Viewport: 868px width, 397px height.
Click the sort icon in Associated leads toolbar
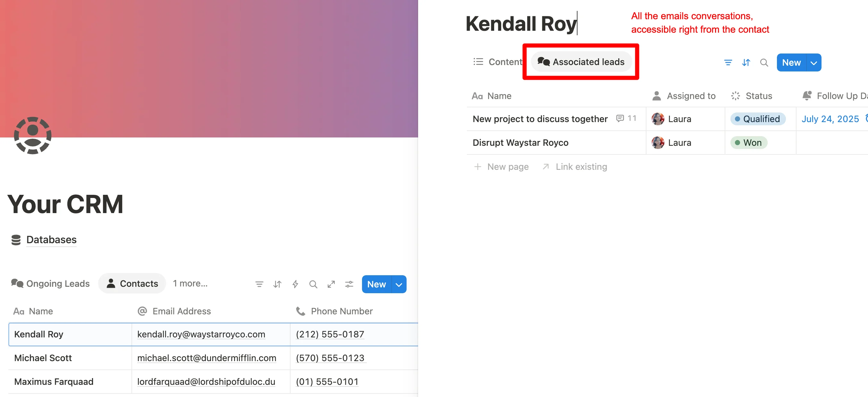coord(746,62)
